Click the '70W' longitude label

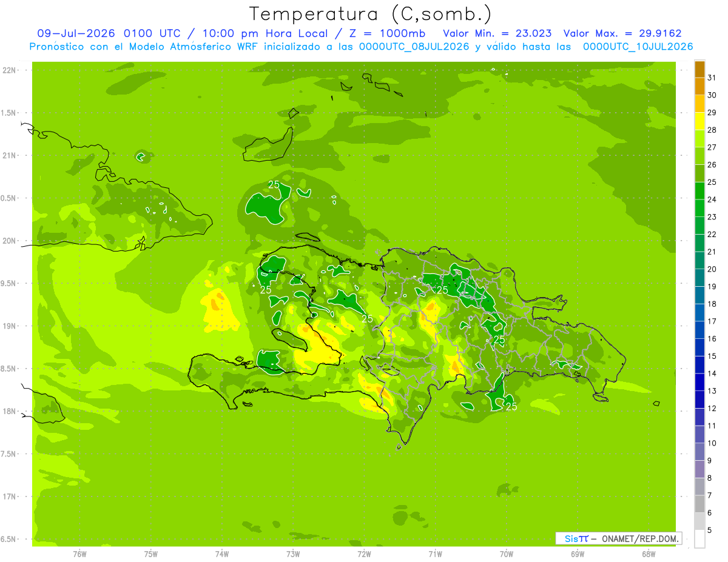click(x=507, y=554)
